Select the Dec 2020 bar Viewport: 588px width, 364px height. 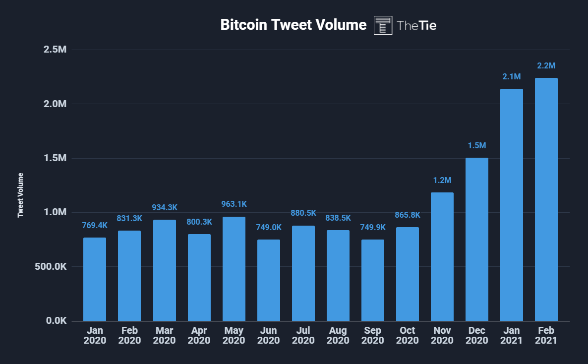point(476,240)
